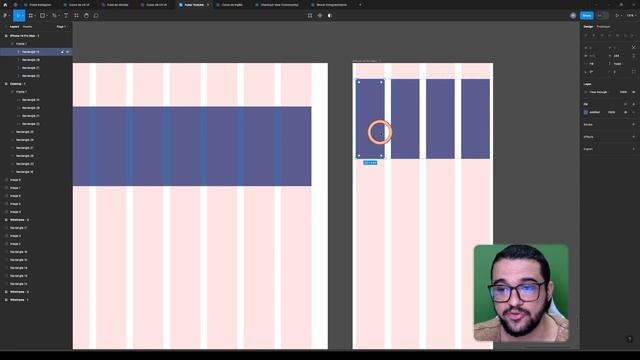Select the Rectangle shape tool
This screenshot has width=640, height=360.
pyautogui.click(x=42, y=16)
